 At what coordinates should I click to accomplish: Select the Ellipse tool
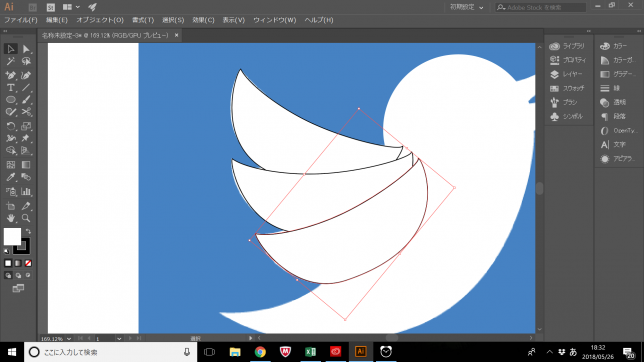11,100
